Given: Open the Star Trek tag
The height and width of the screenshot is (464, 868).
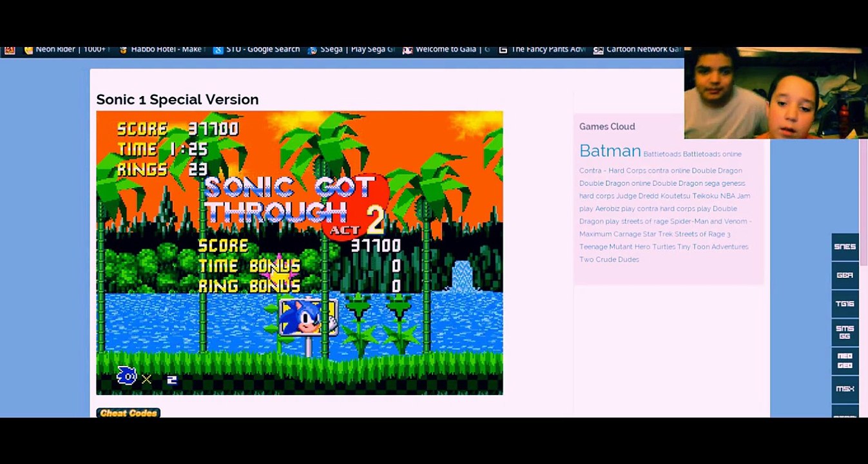Looking at the screenshot, I should 657,234.
